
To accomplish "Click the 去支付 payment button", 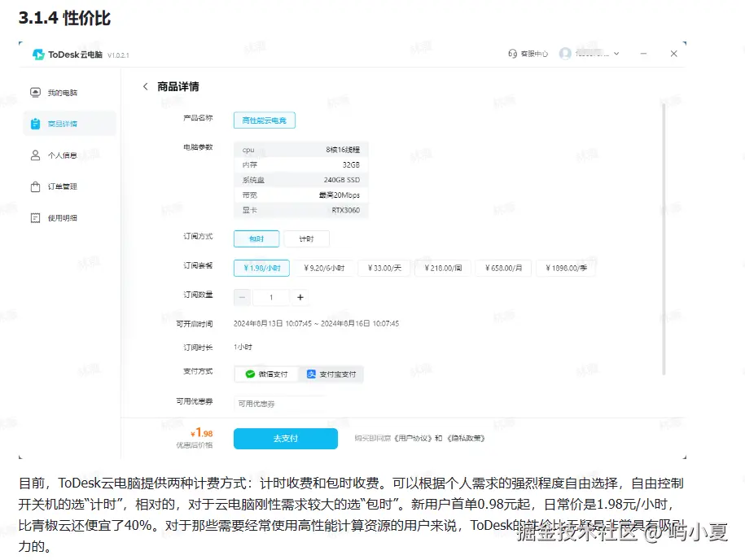I will tap(285, 438).
